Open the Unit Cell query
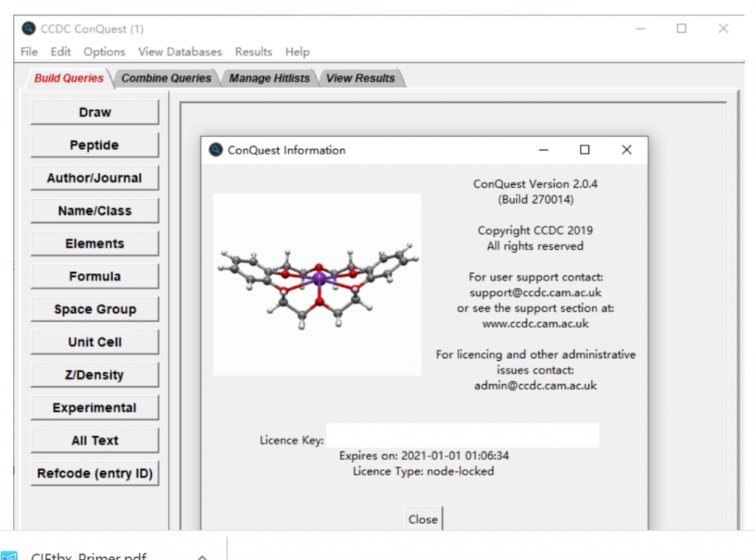 coord(95,342)
